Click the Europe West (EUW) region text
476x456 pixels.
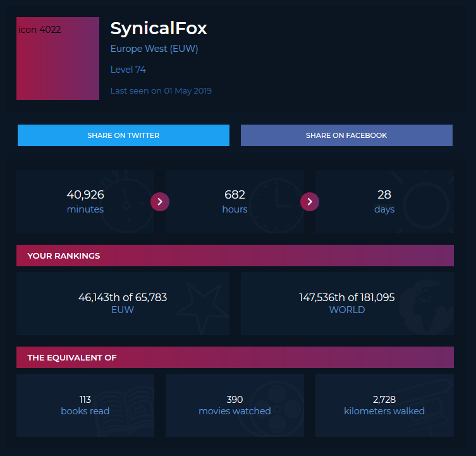click(x=154, y=49)
